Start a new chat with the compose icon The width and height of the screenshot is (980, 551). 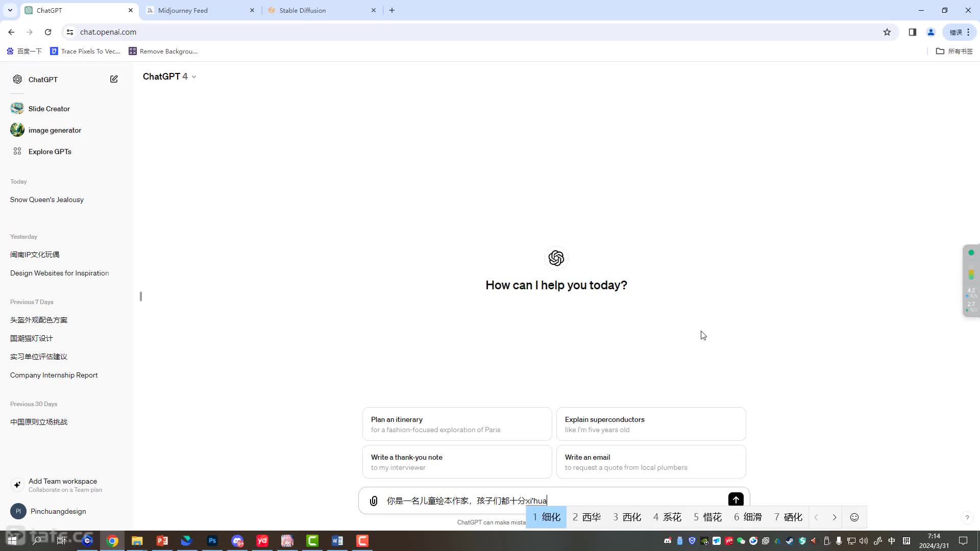point(114,79)
